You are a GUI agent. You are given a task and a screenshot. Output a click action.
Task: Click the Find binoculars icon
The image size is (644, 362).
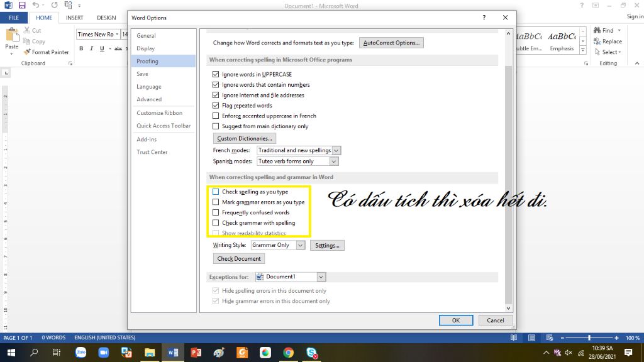[597, 30]
